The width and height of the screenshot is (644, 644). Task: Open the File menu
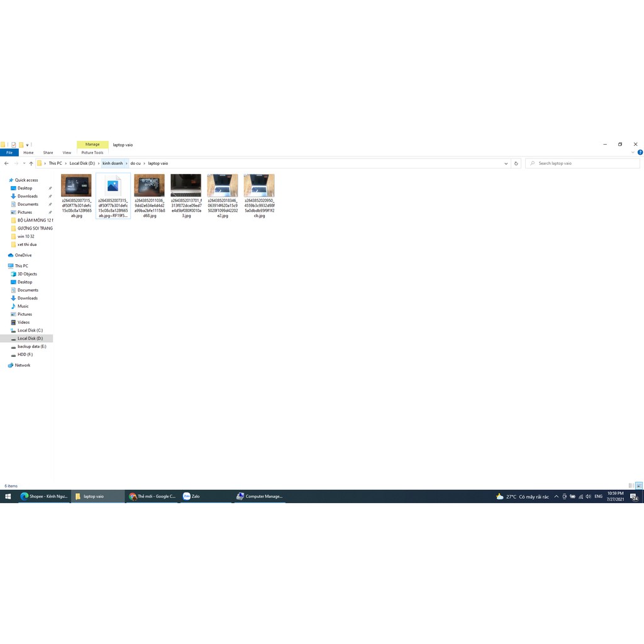[9, 152]
